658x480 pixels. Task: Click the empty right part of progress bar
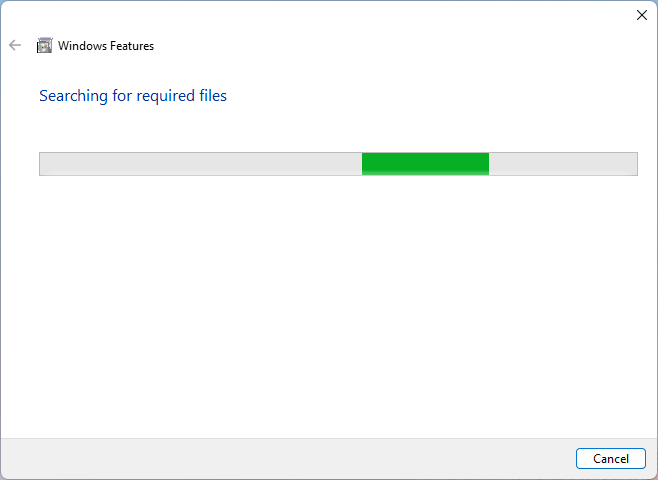coord(562,164)
